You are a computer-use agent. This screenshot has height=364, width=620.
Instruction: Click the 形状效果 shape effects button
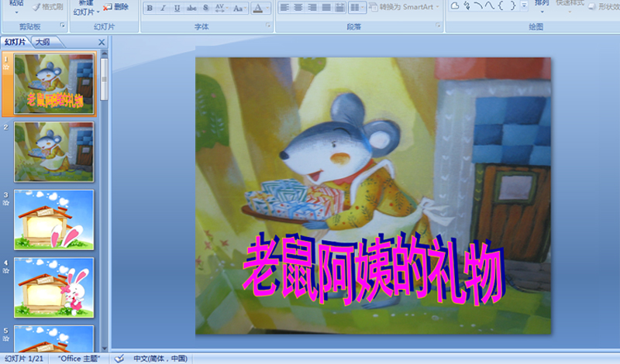[604, 7]
